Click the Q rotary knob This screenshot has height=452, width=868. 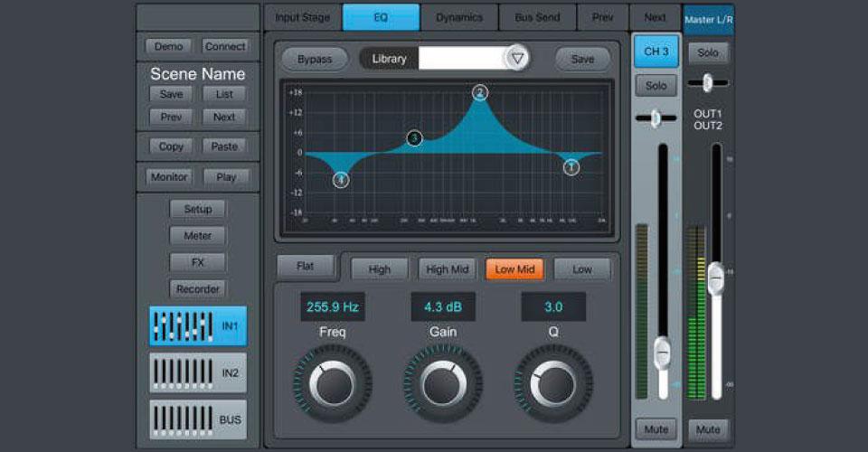point(553,383)
